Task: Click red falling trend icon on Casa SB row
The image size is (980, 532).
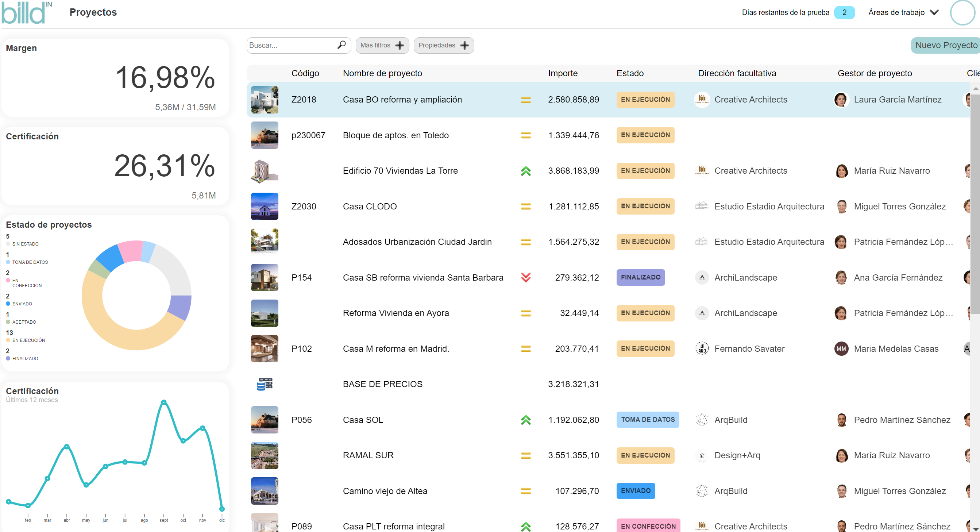Action: 526,277
